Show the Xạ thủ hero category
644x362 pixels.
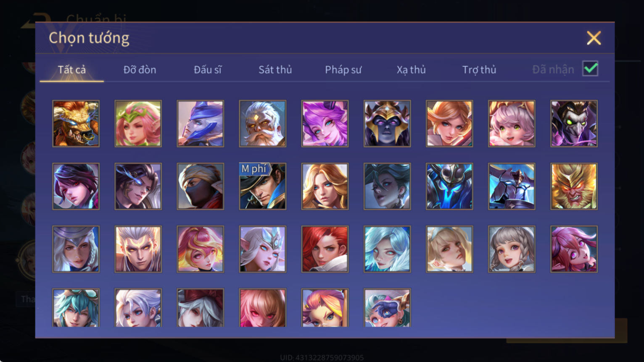click(x=411, y=70)
